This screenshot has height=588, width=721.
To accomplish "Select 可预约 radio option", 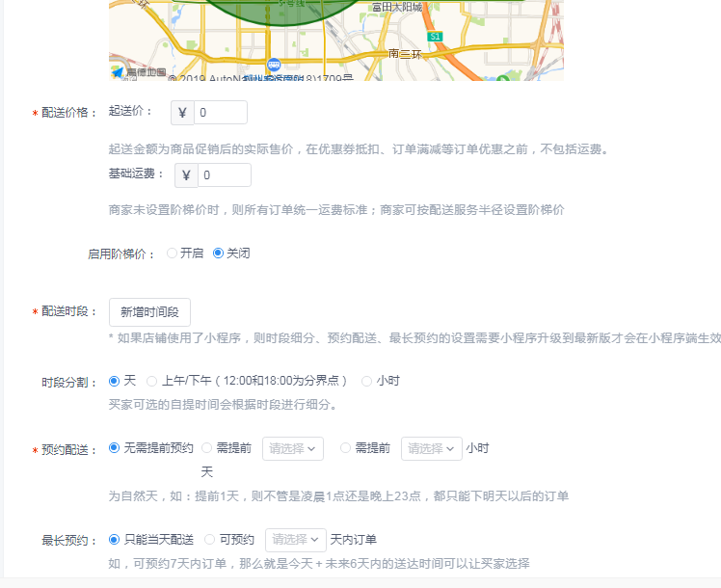I will coord(210,539).
